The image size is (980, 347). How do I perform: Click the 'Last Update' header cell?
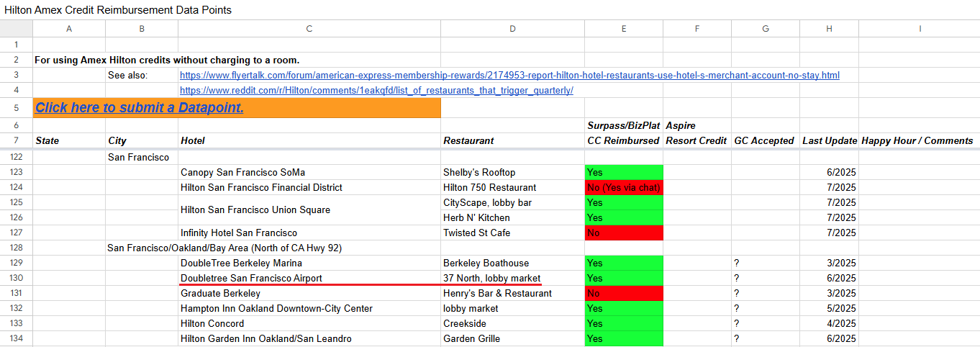coord(829,141)
